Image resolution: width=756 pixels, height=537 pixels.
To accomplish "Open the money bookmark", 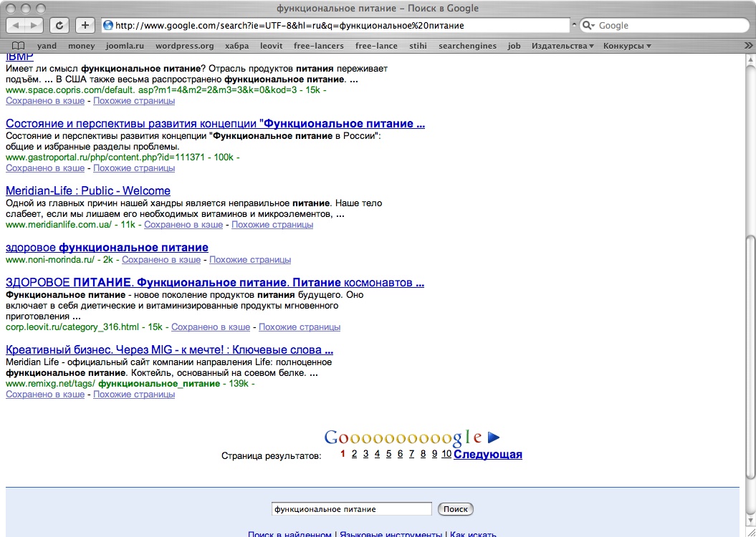I will click(x=82, y=46).
